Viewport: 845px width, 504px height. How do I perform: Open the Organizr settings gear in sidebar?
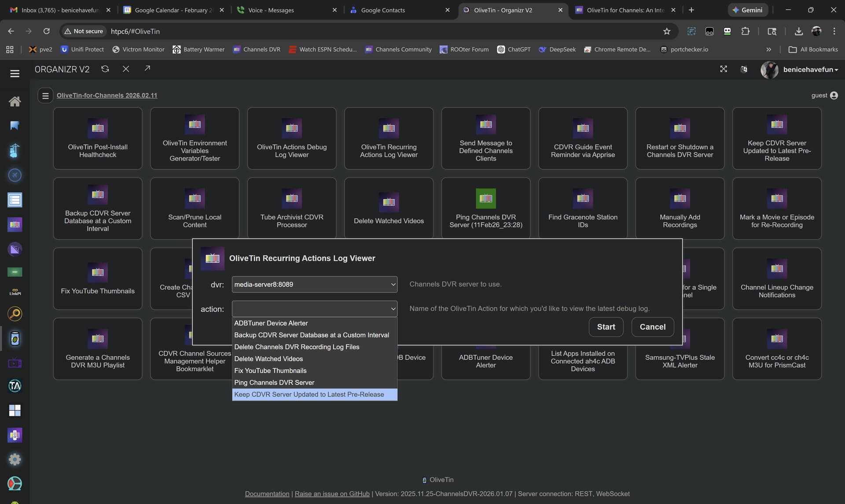[15, 460]
